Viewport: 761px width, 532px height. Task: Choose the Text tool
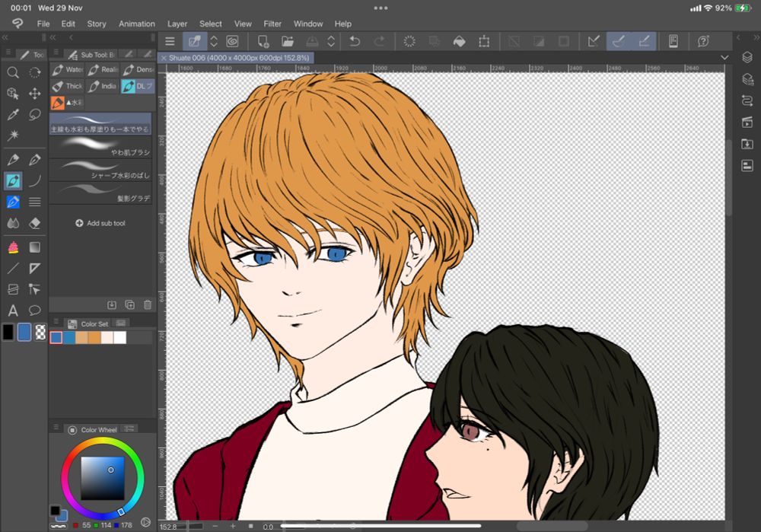tap(13, 311)
